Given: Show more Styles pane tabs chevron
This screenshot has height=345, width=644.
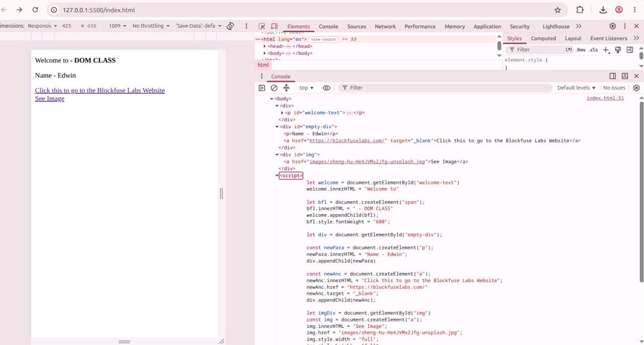Looking at the screenshot, I should [635, 38].
